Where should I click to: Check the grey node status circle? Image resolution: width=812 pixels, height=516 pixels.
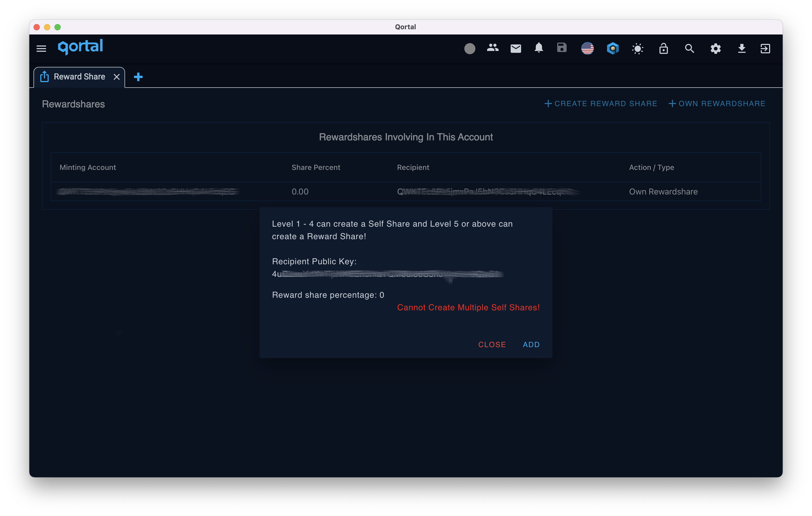point(469,49)
